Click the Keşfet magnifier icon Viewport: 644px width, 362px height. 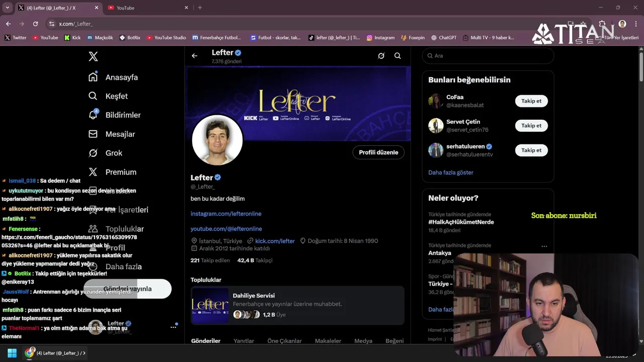pyautogui.click(x=93, y=96)
